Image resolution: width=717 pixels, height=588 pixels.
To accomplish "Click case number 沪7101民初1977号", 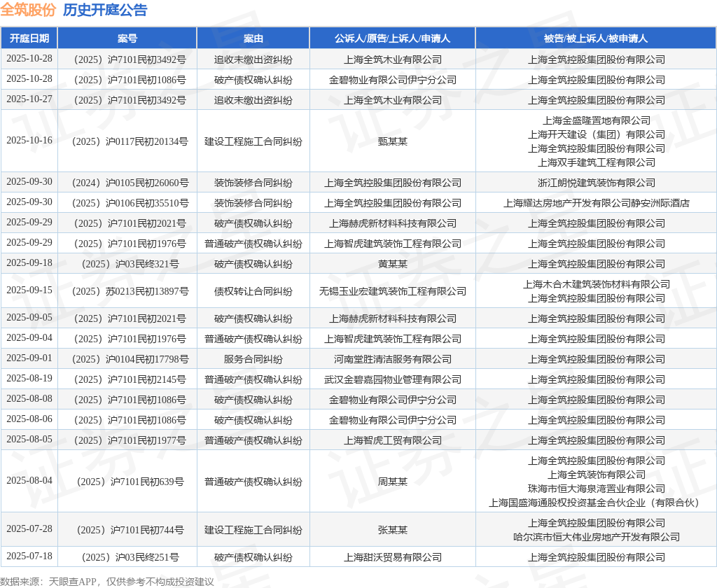I will coord(130,440).
